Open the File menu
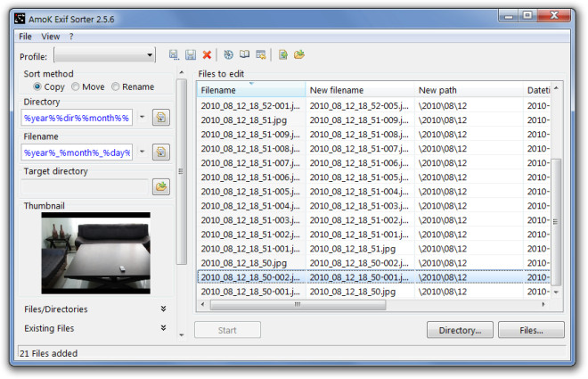Image resolution: width=588 pixels, height=379 pixels. coord(25,37)
